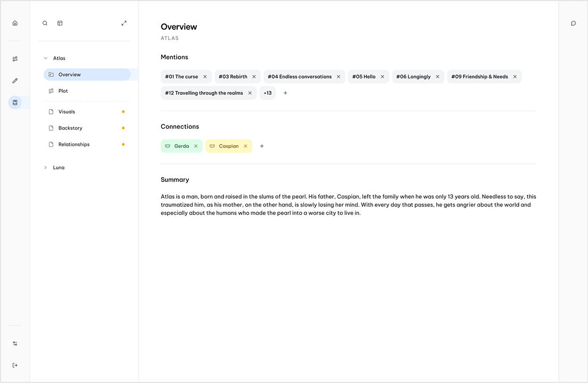Image resolution: width=588 pixels, height=383 pixels.
Task: Click the logout icon at bottom left
Action: (x=15, y=365)
